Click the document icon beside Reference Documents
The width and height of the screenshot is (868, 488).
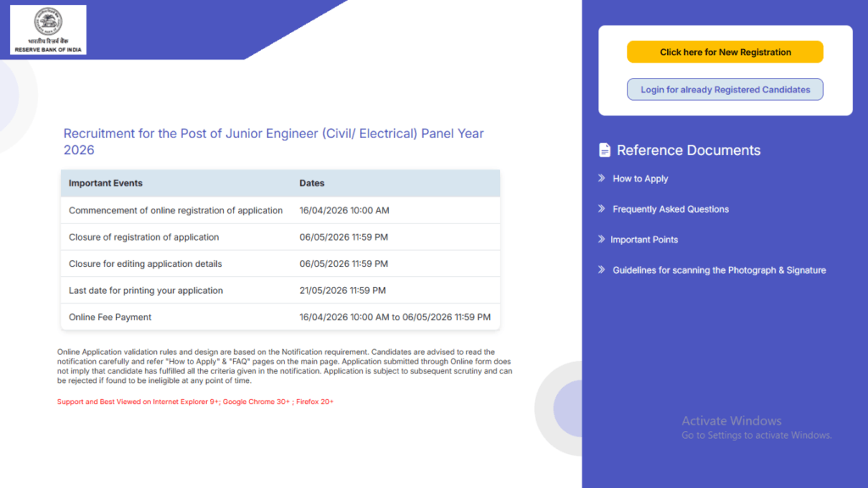tap(604, 149)
